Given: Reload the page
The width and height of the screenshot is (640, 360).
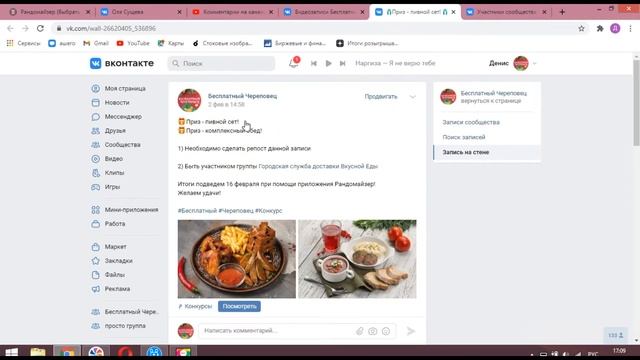Looking at the screenshot, I should [40, 28].
